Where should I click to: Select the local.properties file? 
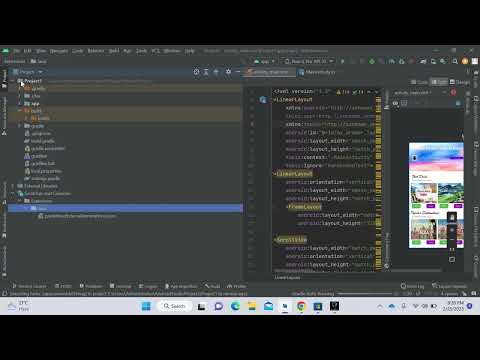point(43,171)
